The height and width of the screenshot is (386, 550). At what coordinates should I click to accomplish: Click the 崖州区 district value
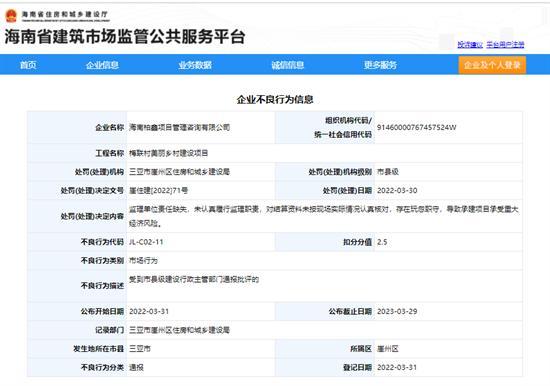pos(388,348)
